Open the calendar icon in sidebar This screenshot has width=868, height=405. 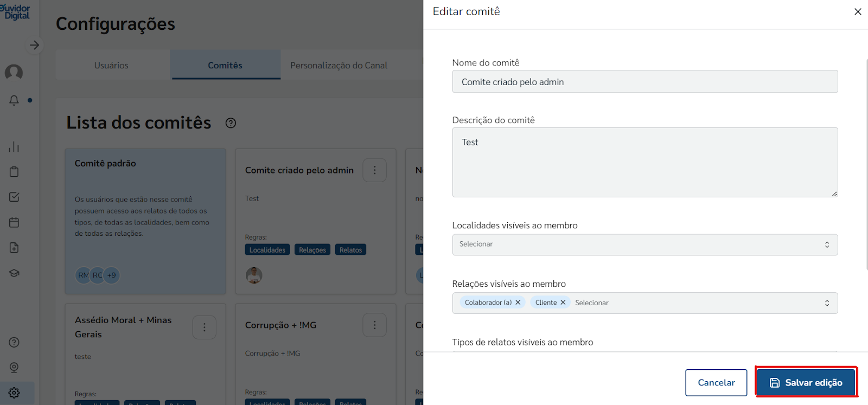(x=14, y=222)
